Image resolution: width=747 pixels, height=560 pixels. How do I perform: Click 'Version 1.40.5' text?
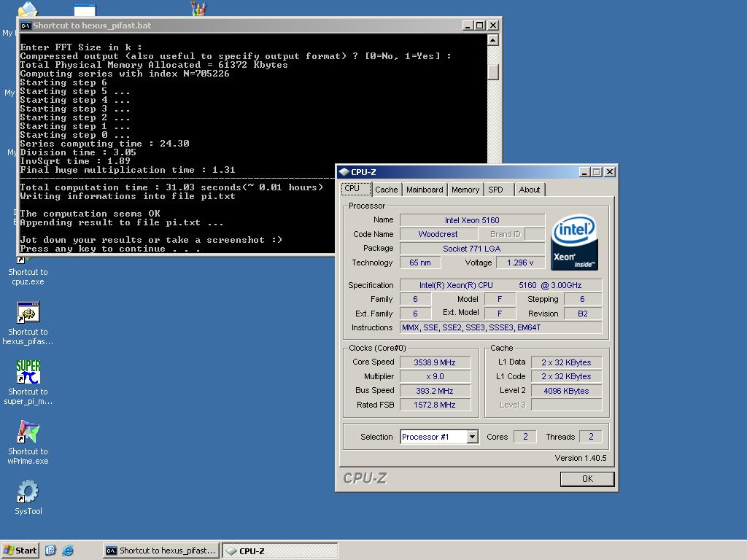tap(580, 458)
